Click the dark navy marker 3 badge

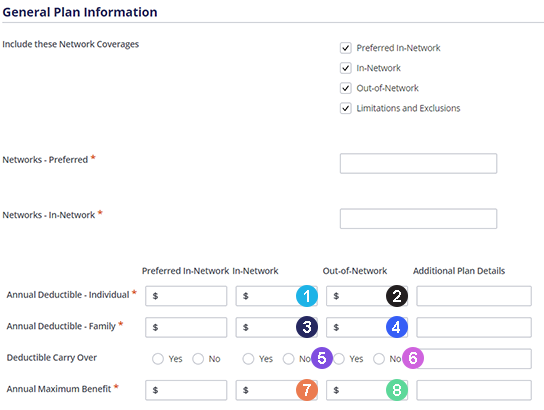307,327
